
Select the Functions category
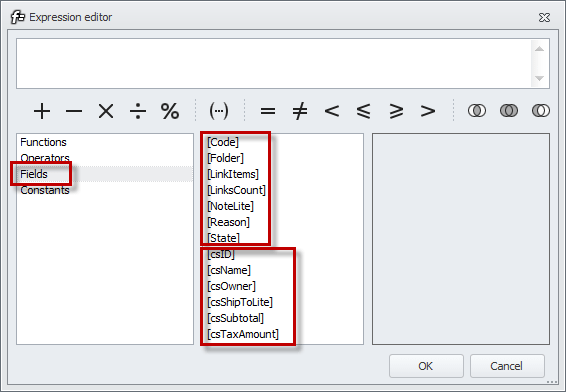tap(43, 142)
